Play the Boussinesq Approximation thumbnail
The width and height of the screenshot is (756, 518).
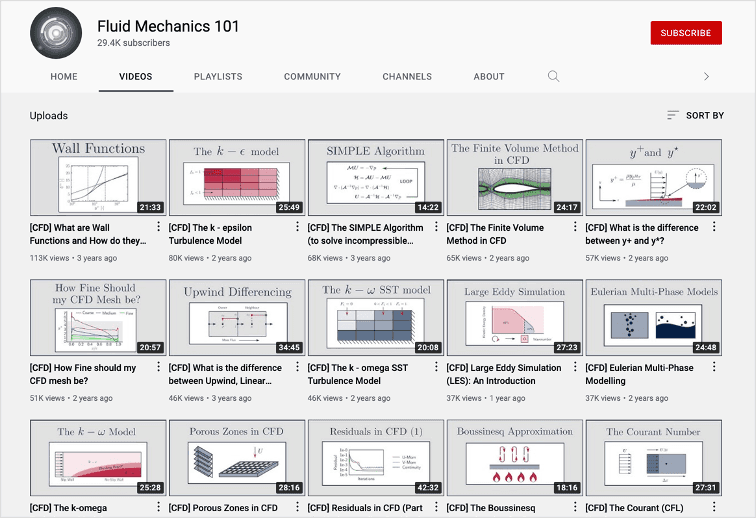[514, 458]
